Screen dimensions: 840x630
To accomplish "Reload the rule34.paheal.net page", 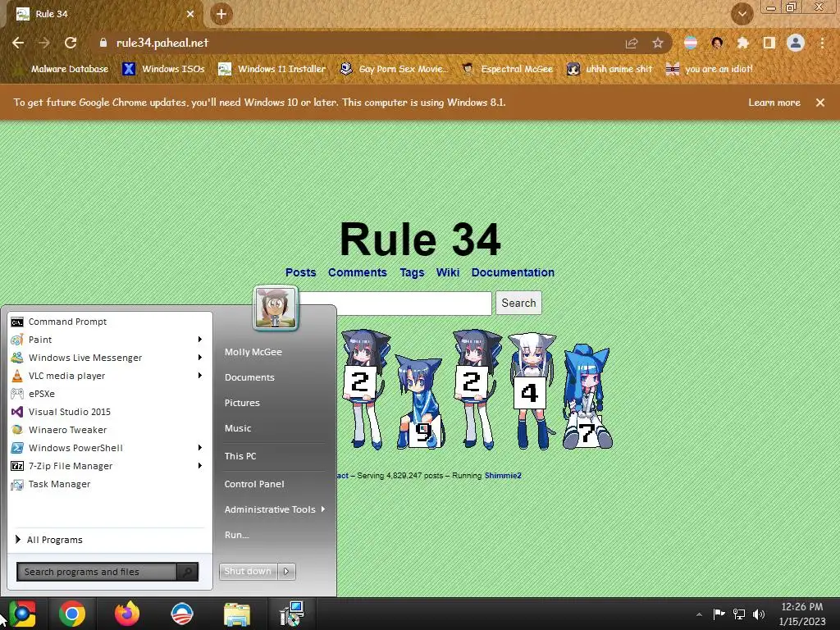I will [71, 43].
